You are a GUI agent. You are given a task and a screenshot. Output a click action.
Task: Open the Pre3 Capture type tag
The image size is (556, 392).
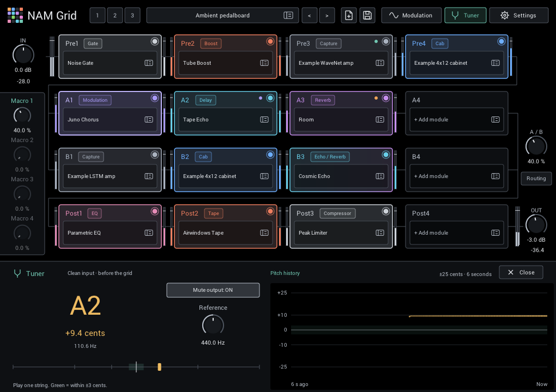click(x=329, y=44)
